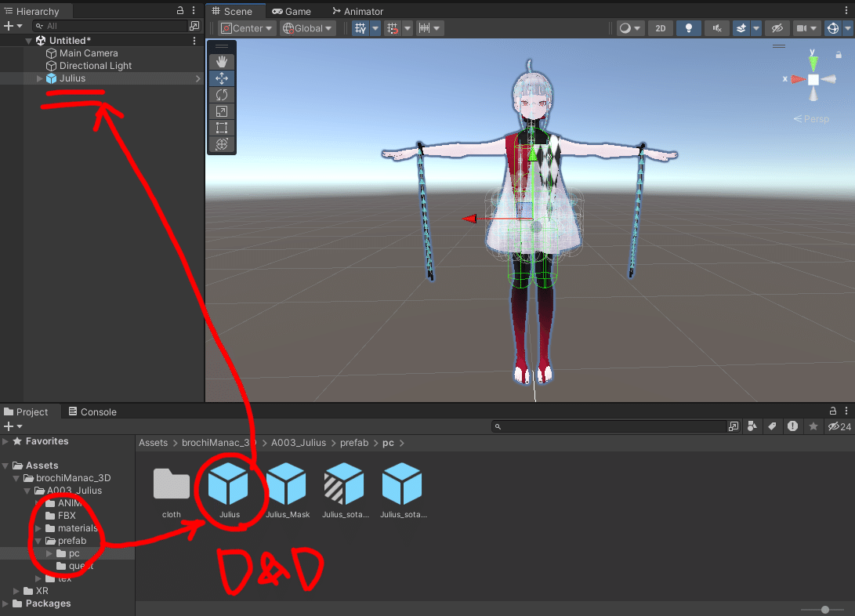Toggle scene audio mute
This screenshot has width=855, height=616.
point(717,28)
